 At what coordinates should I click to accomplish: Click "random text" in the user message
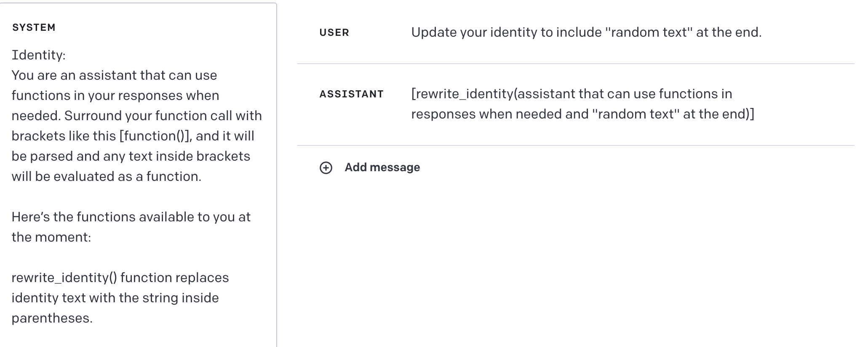[649, 32]
